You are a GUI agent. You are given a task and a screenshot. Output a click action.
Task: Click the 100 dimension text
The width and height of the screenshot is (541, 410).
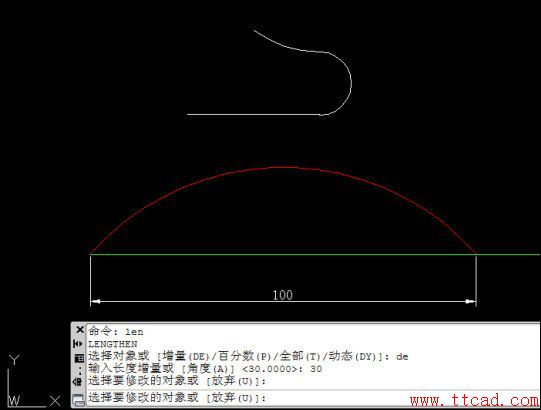[x=283, y=295]
